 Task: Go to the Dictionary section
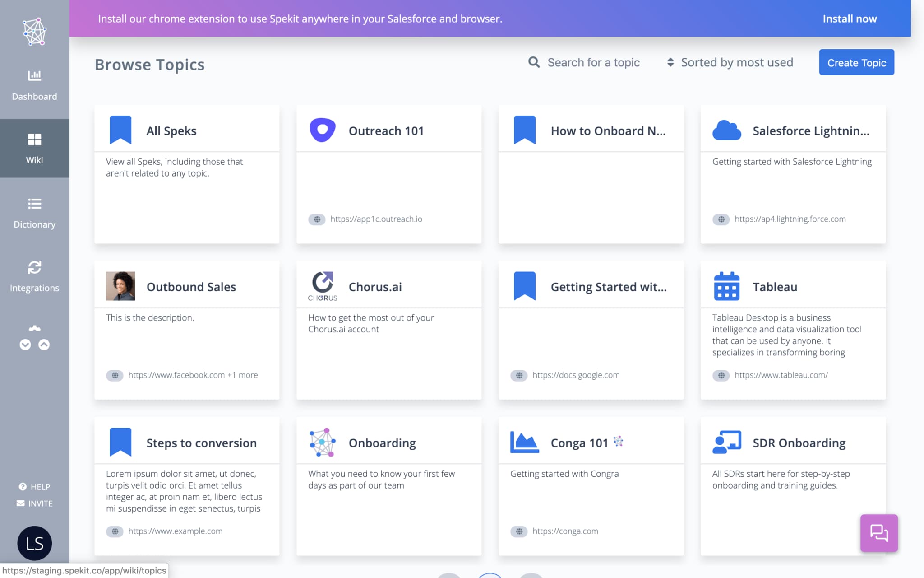click(34, 213)
